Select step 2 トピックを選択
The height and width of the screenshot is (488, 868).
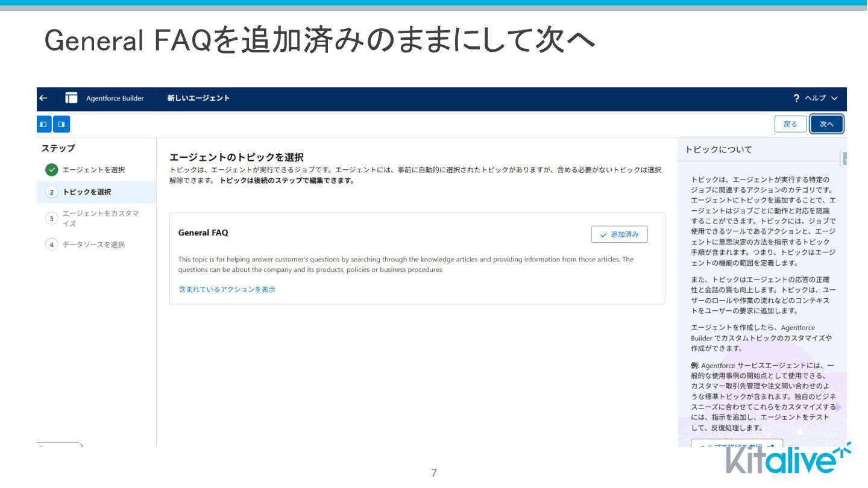pos(96,192)
